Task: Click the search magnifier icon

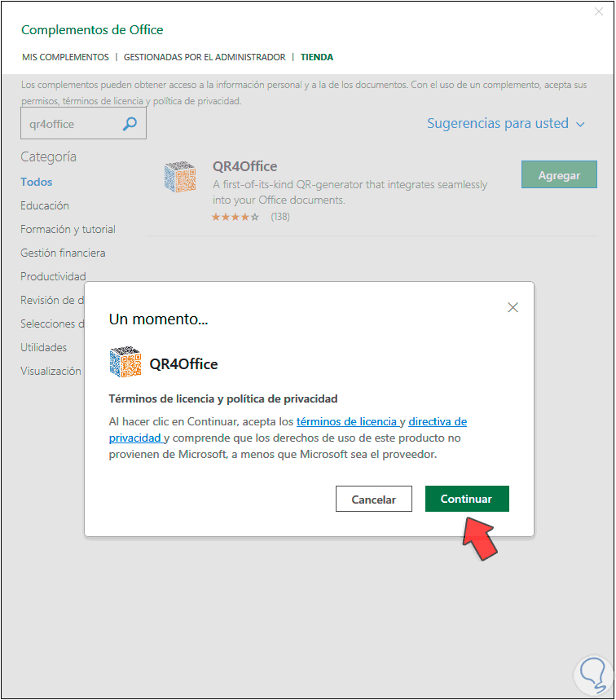Action: click(x=130, y=124)
